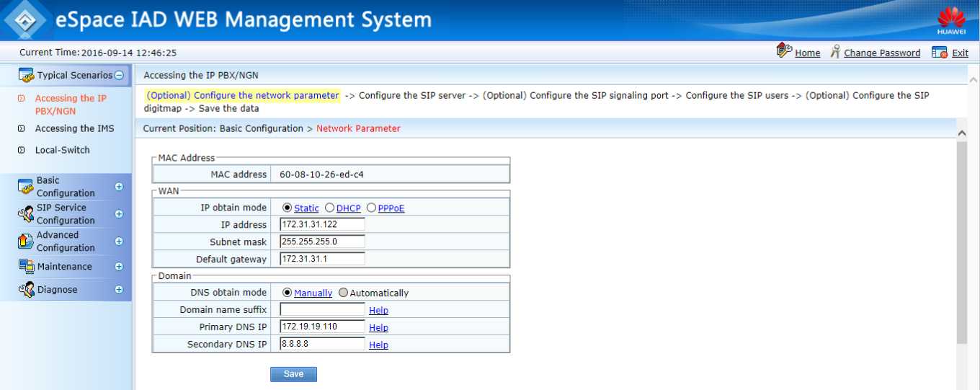
Task: Click the Home link
Action: tap(808, 53)
